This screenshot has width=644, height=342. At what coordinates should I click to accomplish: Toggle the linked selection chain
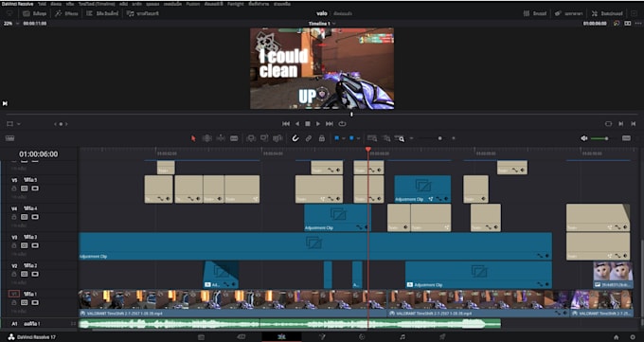point(309,138)
